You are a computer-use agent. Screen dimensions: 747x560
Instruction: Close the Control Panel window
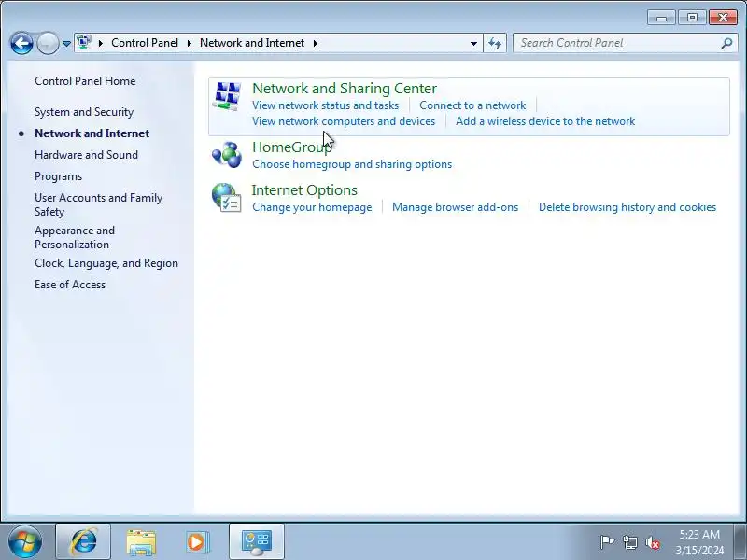723,18
